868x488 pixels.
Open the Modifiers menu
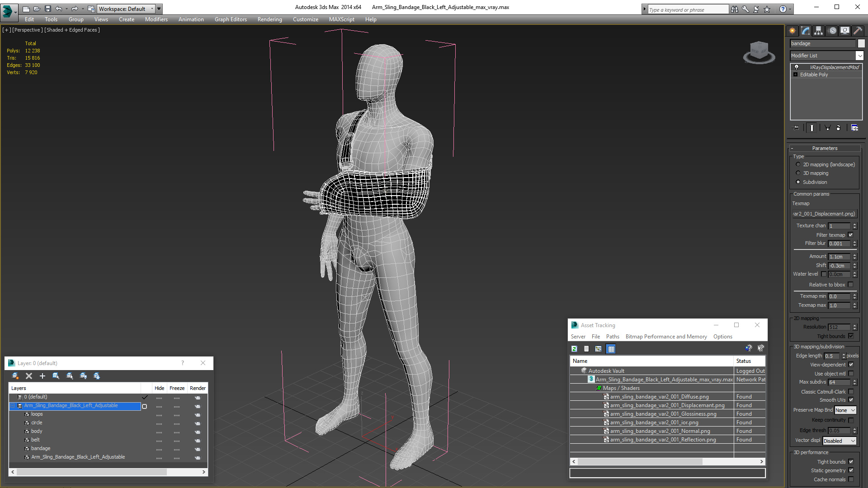(156, 19)
